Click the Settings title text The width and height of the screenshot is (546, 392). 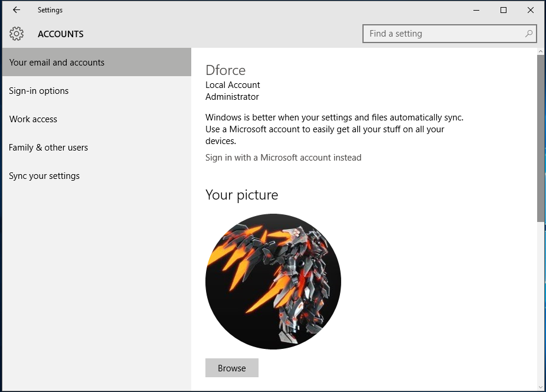[x=50, y=10]
